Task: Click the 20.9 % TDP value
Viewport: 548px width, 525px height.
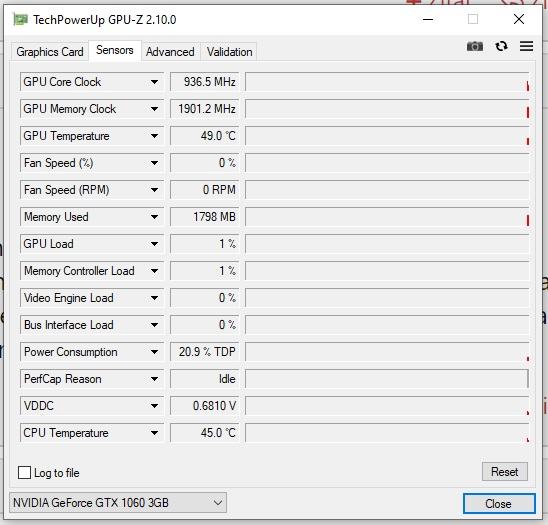Action: pos(204,352)
